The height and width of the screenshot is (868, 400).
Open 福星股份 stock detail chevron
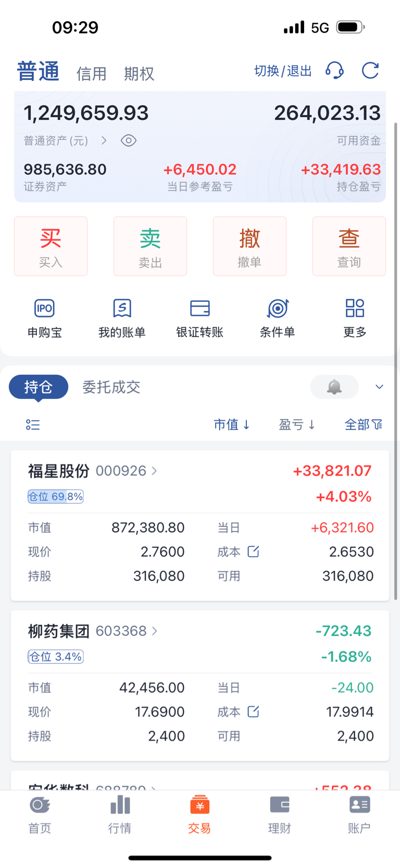click(154, 471)
